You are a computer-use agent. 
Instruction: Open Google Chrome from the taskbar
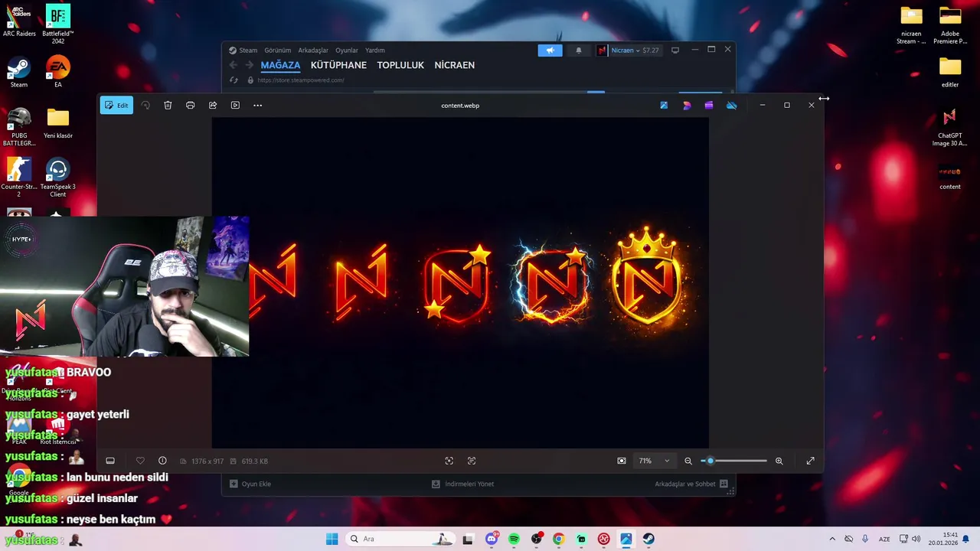[559, 539]
